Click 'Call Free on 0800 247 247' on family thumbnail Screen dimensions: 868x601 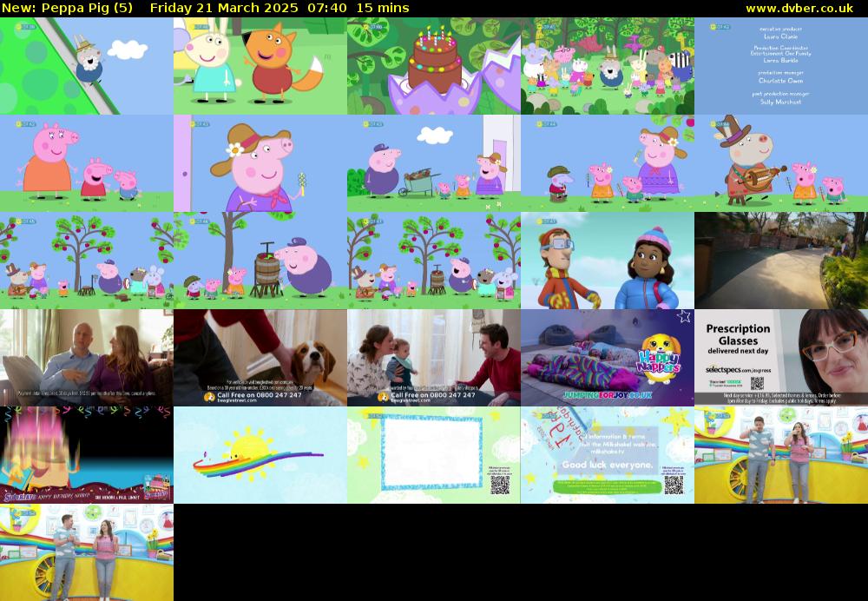[x=433, y=395]
